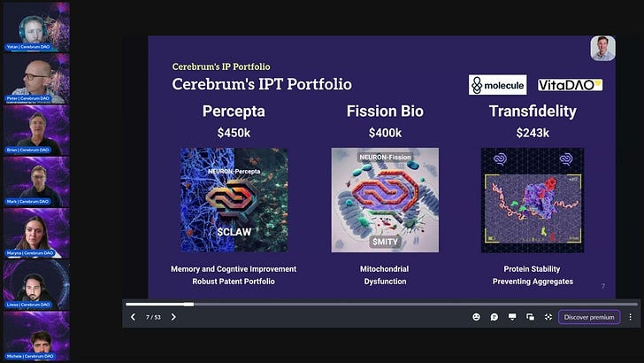
Task: Click the Fission Bio heading
Action: (x=385, y=111)
